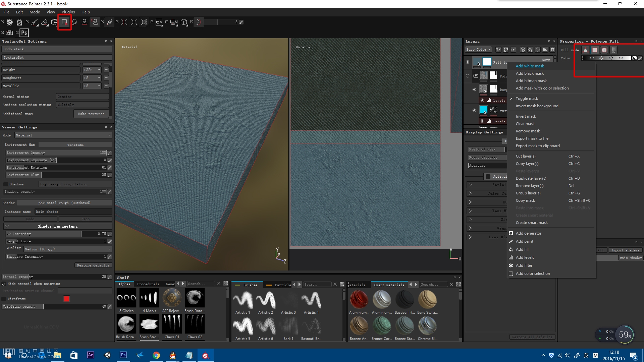Screen dimensions: 644x362
Task: Choose mesh cube fill mode
Action: (604, 50)
